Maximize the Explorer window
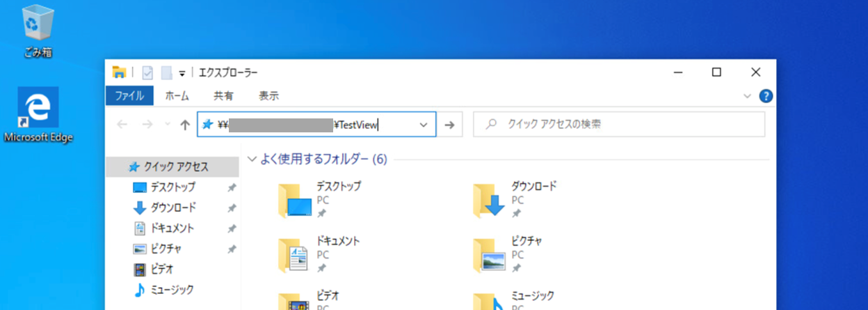868x310 pixels. pos(716,72)
